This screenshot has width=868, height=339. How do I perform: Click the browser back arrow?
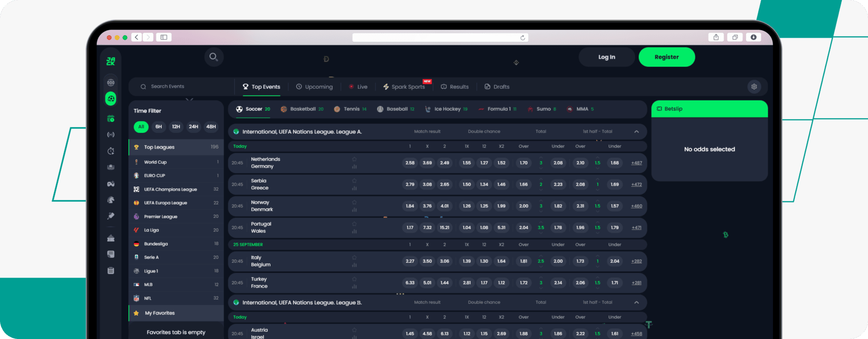pyautogui.click(x=137, y=37)
